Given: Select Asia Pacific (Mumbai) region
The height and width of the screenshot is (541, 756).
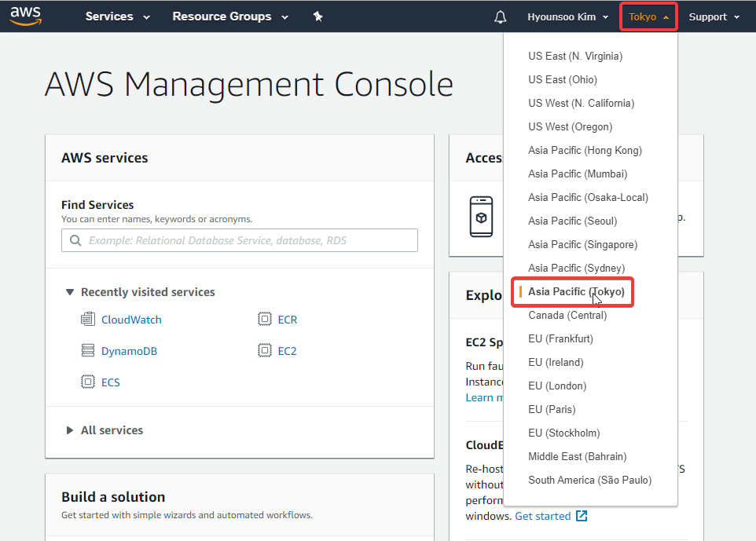Looking at the screenshot, I should click(x=578, y=174).
